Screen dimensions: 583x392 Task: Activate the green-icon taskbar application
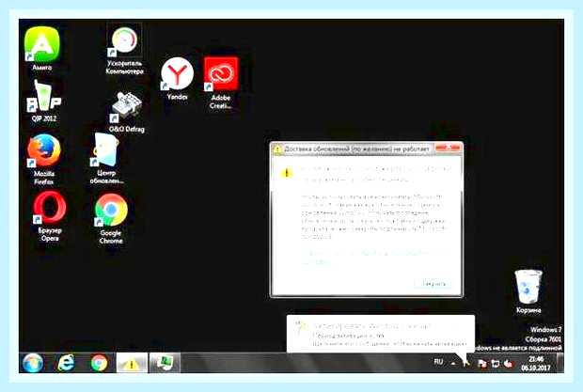pos(165,363)
